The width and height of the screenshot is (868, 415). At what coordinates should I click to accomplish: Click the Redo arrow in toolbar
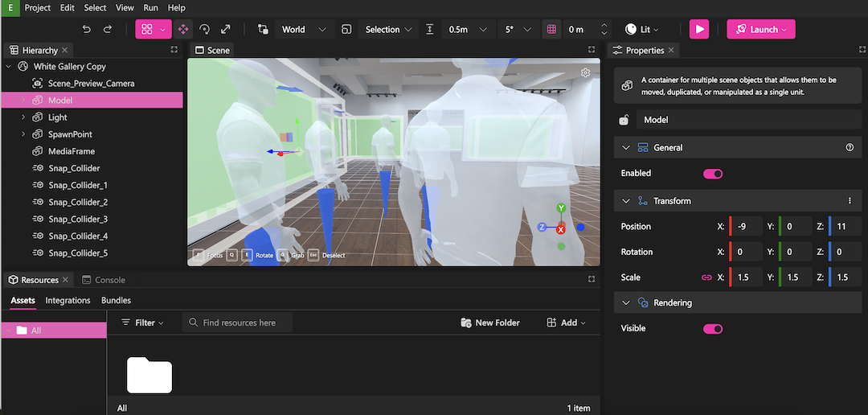point(108,29)
